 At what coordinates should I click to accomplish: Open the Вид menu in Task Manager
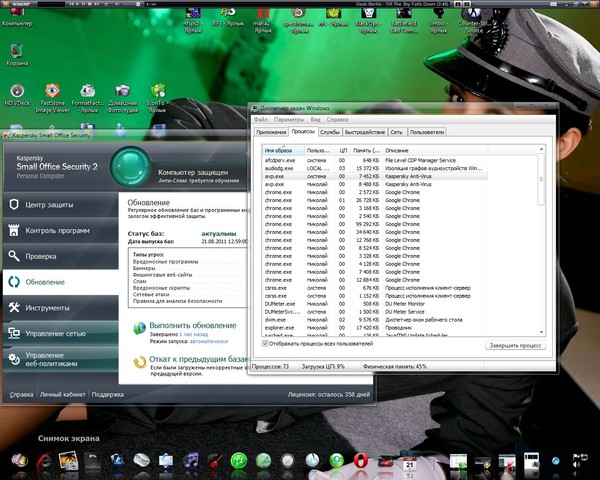(x=315, y=119)
